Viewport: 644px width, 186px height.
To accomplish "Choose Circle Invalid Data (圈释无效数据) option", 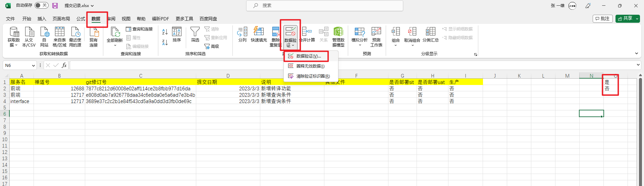I will click(x=310, y=66).
